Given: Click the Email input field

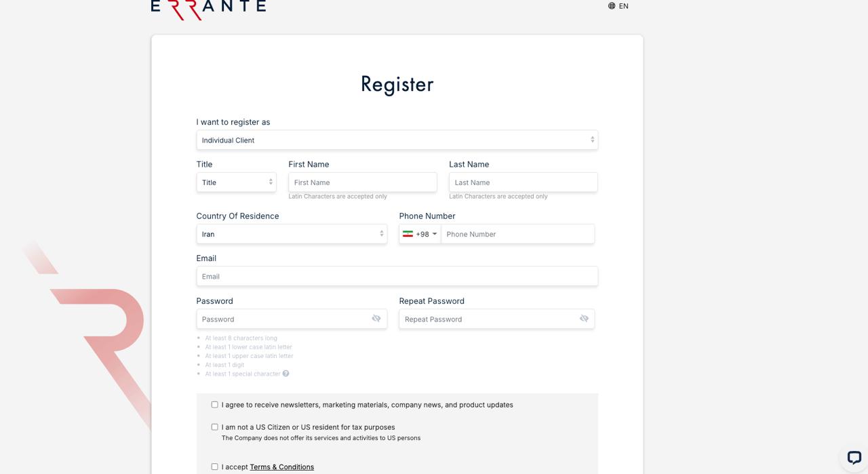Looking at the screenshot, I should [397, 277].
